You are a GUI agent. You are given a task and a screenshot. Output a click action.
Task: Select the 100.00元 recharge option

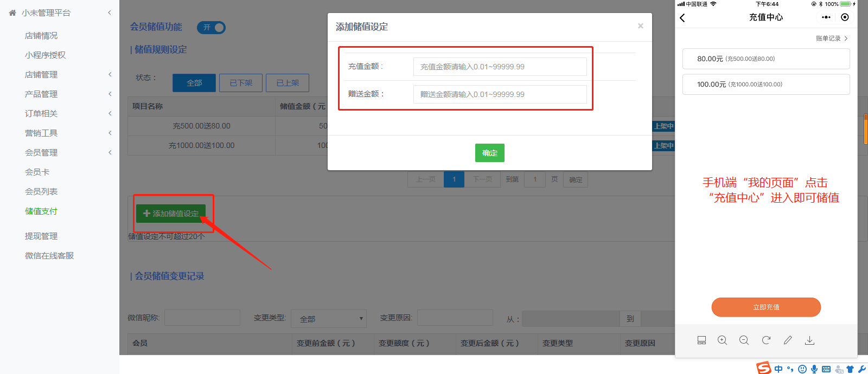(x=765, y=85)
